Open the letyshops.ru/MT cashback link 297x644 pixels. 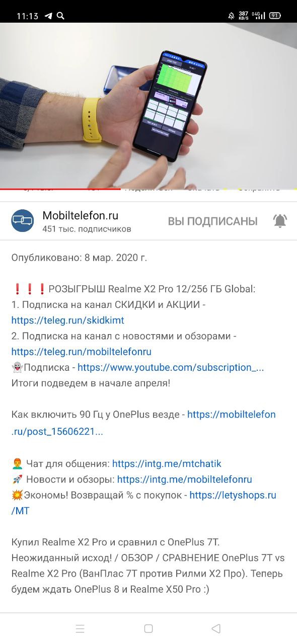coord(144,503)
